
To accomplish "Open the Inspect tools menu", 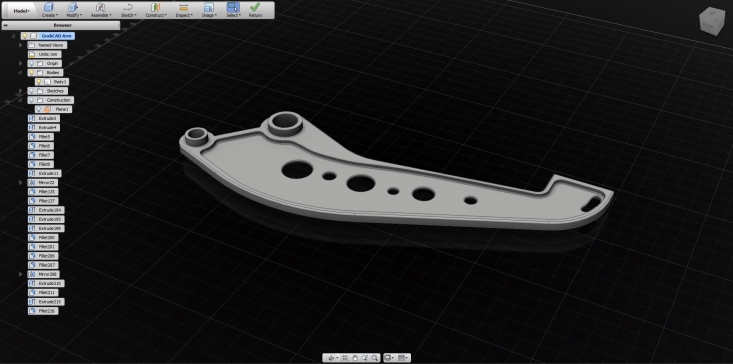I will (184, 9).
